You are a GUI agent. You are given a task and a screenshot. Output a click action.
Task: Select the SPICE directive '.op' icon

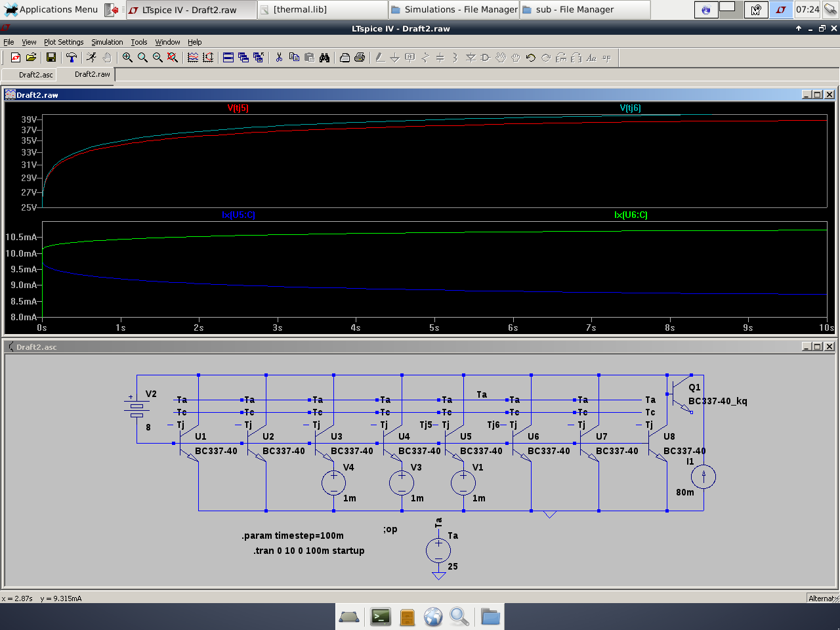click(606, 58)
